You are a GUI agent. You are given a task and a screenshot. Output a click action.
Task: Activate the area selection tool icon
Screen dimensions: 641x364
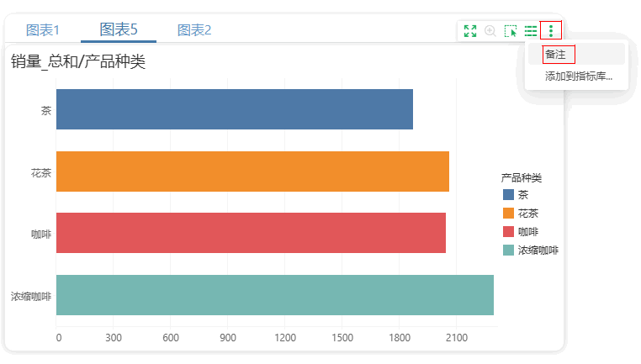(x=510, y=30)
